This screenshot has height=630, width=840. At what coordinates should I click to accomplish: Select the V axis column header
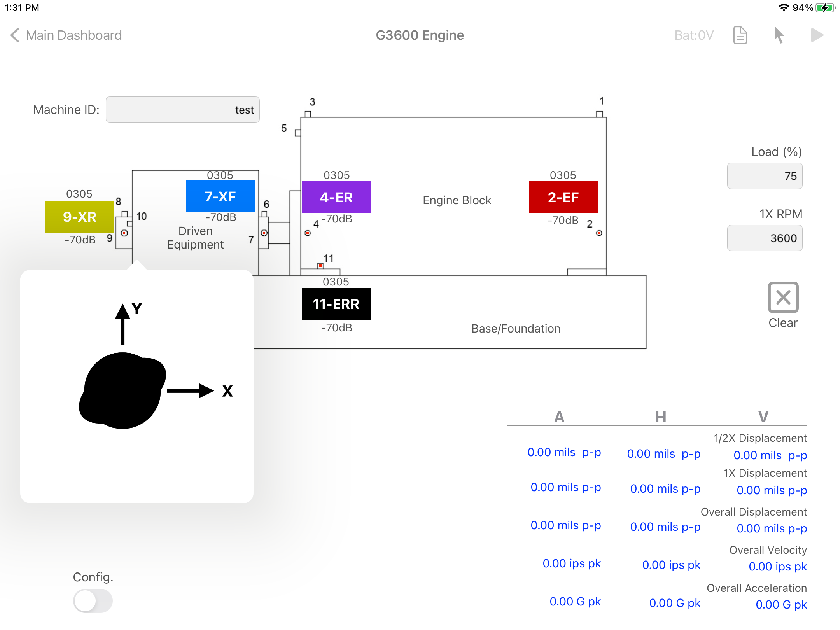(x=763, y=417)
